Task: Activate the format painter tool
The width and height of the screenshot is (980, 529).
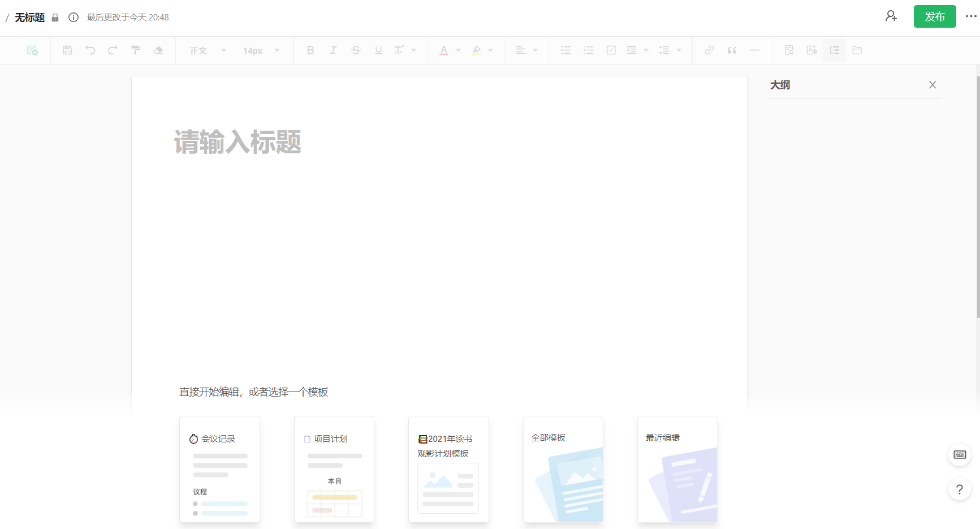Action: pos(135,50)
